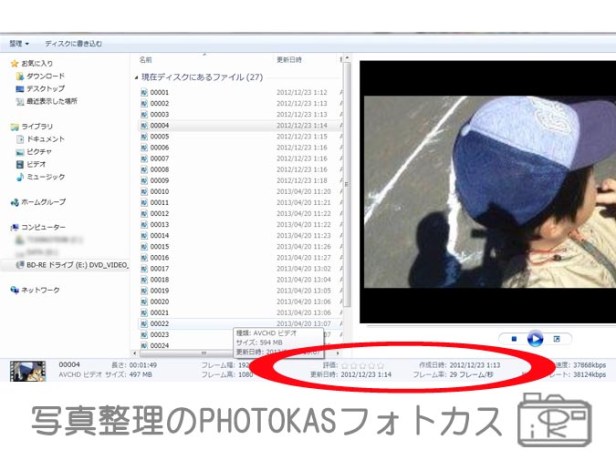The width and height of the screenshot is (616, 460).
Task: Click 長さ: 00:01:49 in details pane
Action: 134,365
